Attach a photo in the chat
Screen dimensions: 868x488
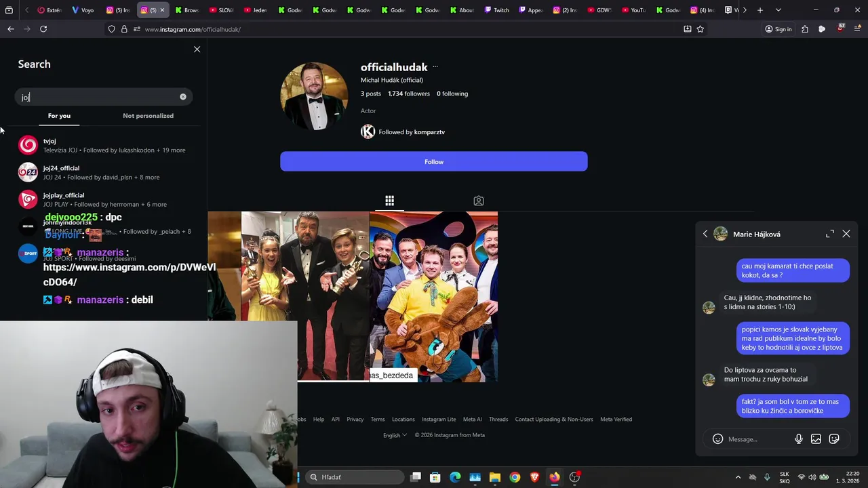(x=816, y=439)
